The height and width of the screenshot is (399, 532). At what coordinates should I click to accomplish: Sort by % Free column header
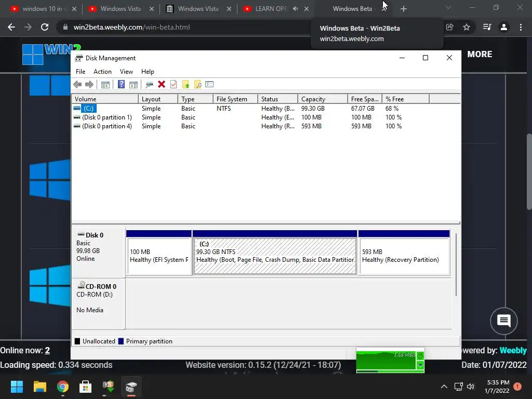[405, 99]
